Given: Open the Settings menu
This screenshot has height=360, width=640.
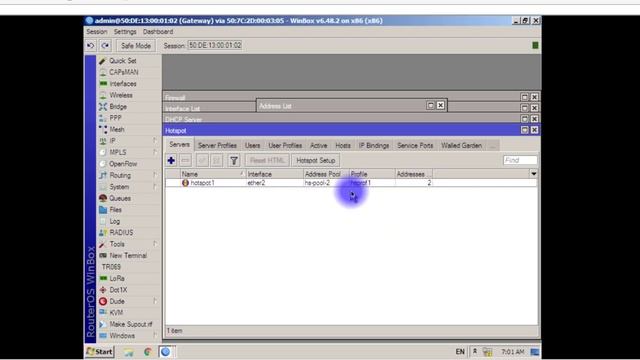Looking at the screenshot, I should 125,32.
